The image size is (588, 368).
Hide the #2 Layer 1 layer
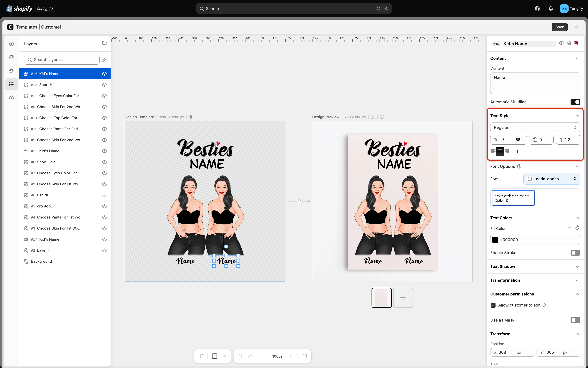coord(104,250)
